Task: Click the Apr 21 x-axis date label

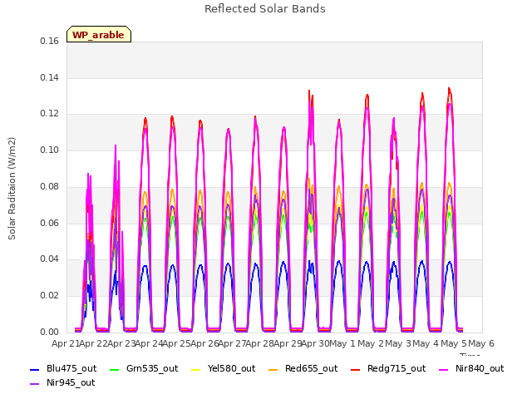Action: (x=66, y=343)
